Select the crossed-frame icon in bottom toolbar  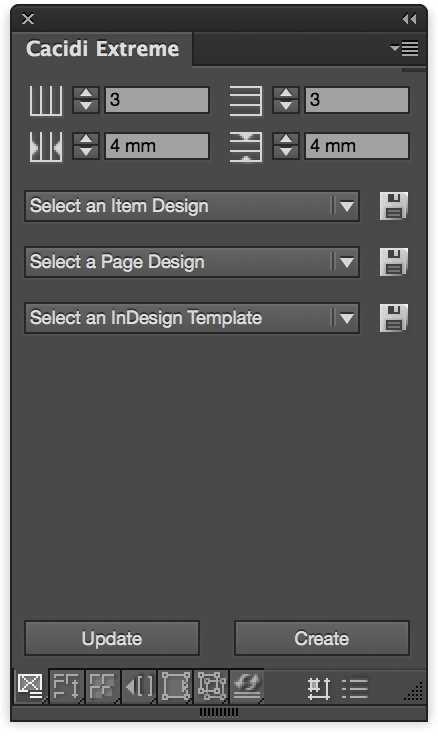31,686
